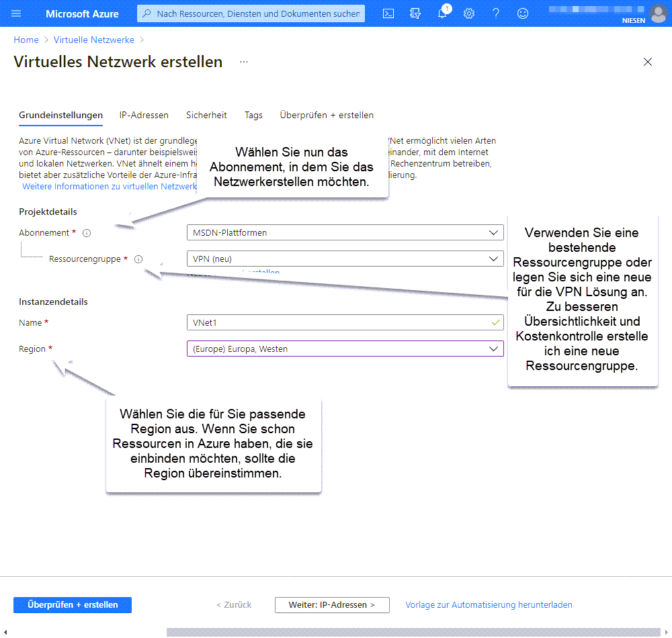Show notifications via the bell icon

pos(443,13)
